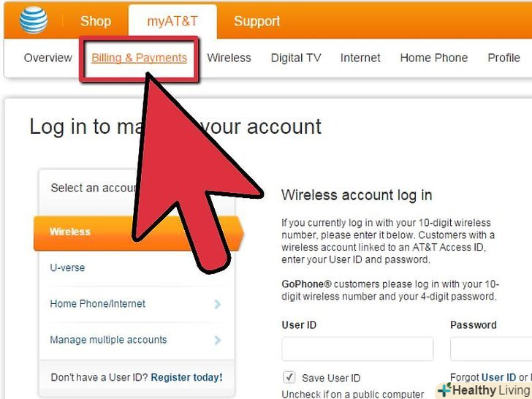Image resolution: width=532 pixels, height=399 pixels.
Task: Expand the Home Phone/Internet chevron arrow
Action: (218, 304)
